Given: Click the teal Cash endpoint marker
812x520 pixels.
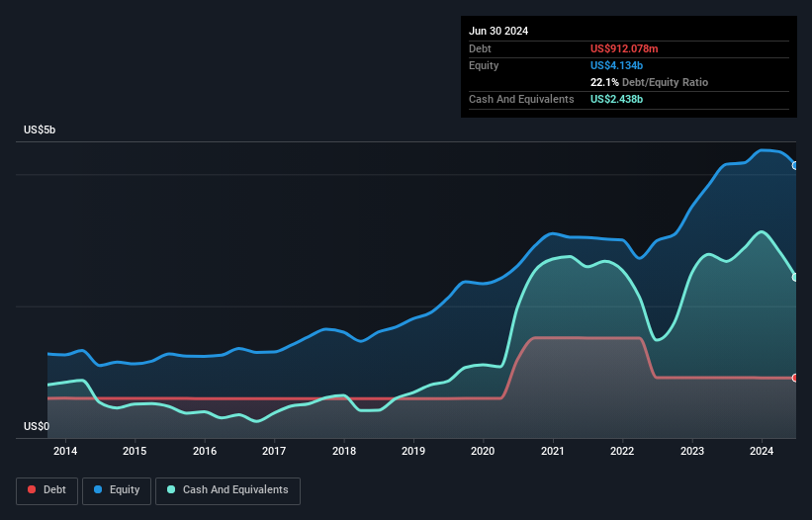Looking at the screenshot, I should pos(795,278).
